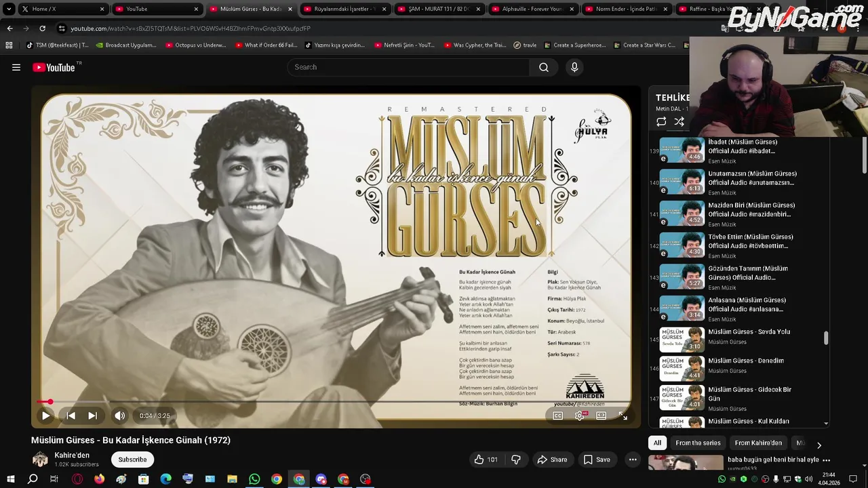Viewport: 868px width, 488px height.
Task: Play Unutamazsın (Müslüm Gürses) playlist item
Action: 738,182
